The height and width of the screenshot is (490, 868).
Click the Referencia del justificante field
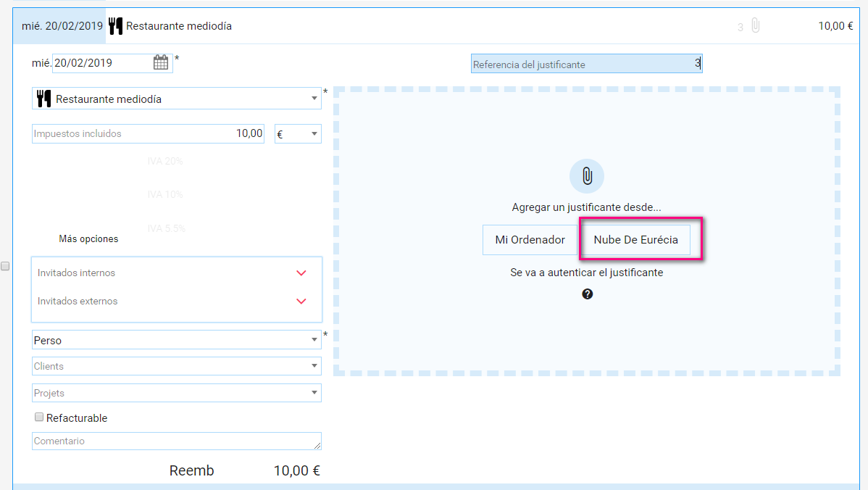point(585,64)
